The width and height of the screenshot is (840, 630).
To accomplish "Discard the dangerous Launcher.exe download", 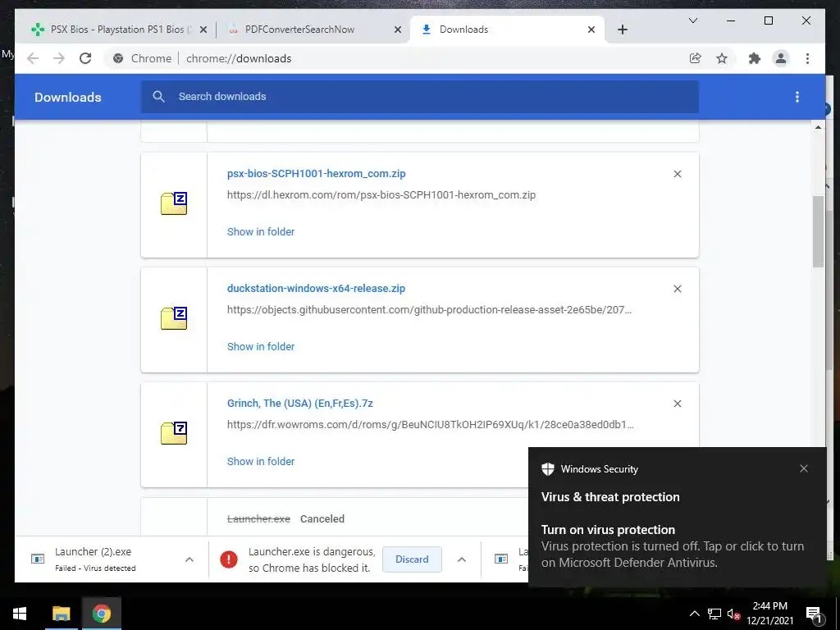I will tap(412, 559).
